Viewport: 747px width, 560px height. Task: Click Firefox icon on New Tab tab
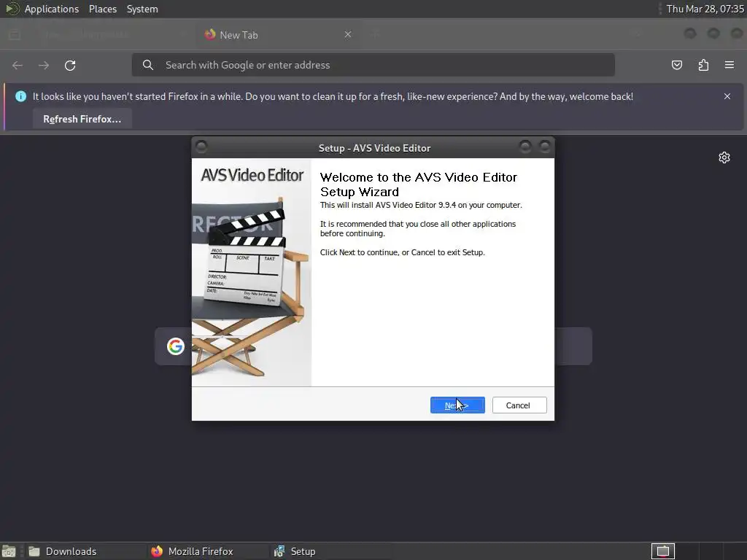click(x=209, y=34)
